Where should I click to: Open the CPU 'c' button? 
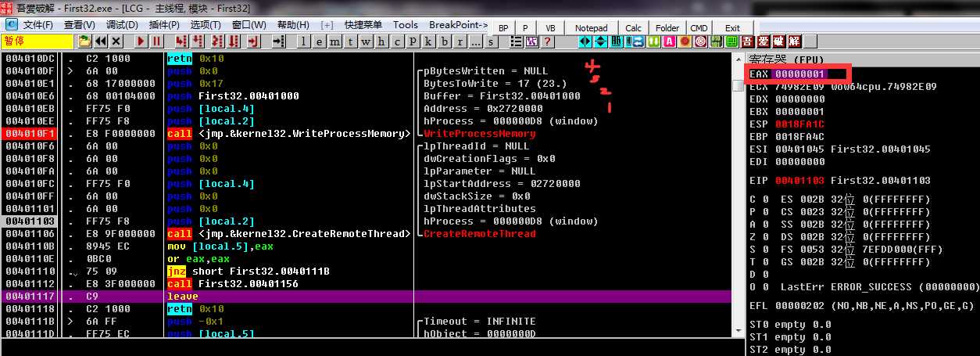pyautogui.click(x=397, y=41)
